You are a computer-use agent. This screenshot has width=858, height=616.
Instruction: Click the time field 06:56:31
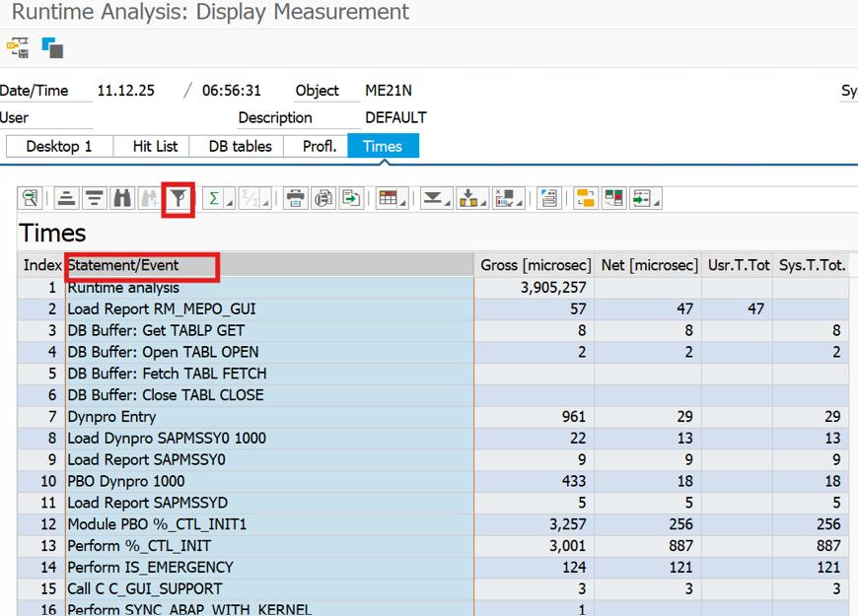(x=232, y=91)
